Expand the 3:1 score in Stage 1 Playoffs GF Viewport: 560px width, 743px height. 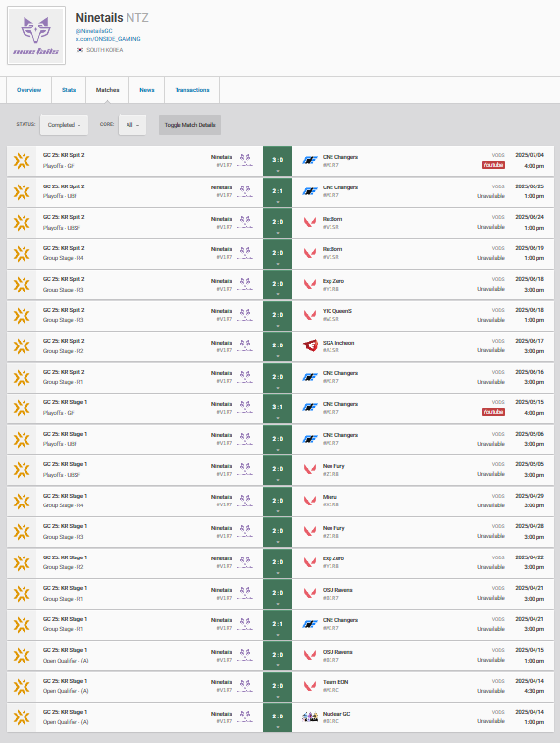pyautogui.click(x=278, y=408)
